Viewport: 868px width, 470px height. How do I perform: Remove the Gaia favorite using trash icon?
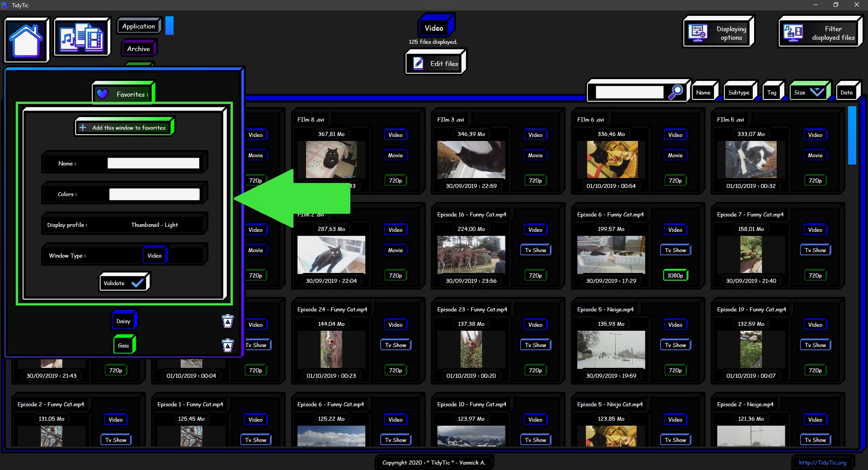(228, 346)
